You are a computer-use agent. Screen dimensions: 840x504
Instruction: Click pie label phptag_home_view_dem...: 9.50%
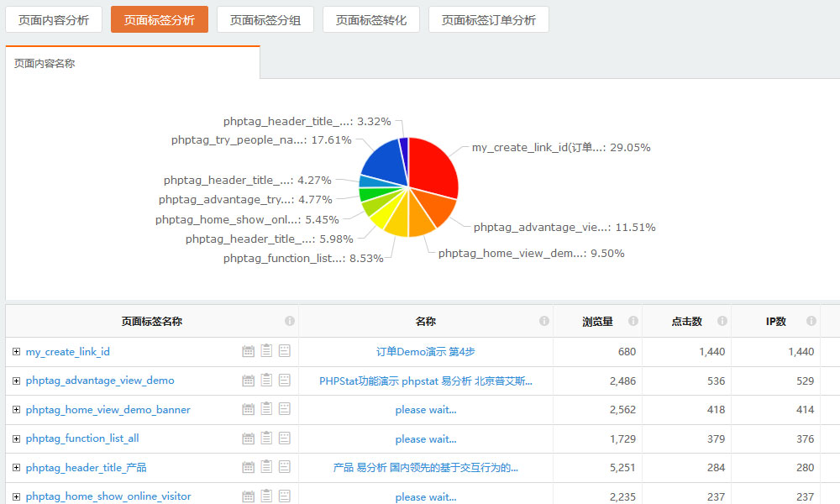click(x=532, y=254)
